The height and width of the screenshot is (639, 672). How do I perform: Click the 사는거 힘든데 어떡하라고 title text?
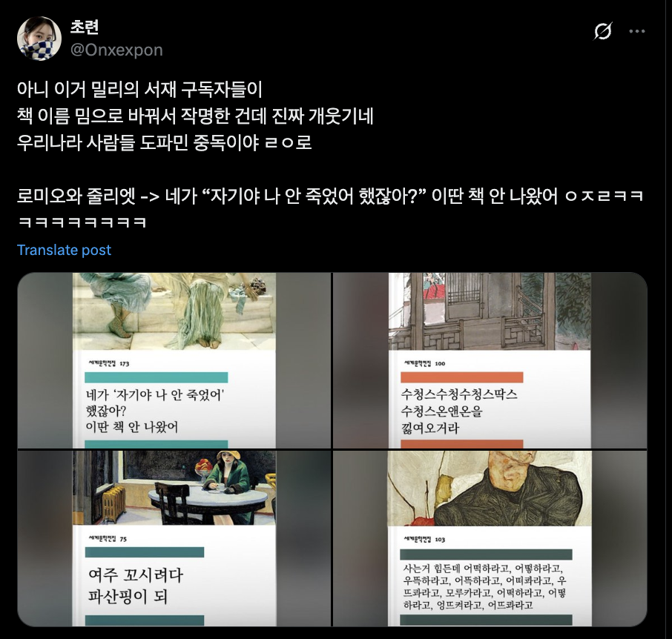484,587
